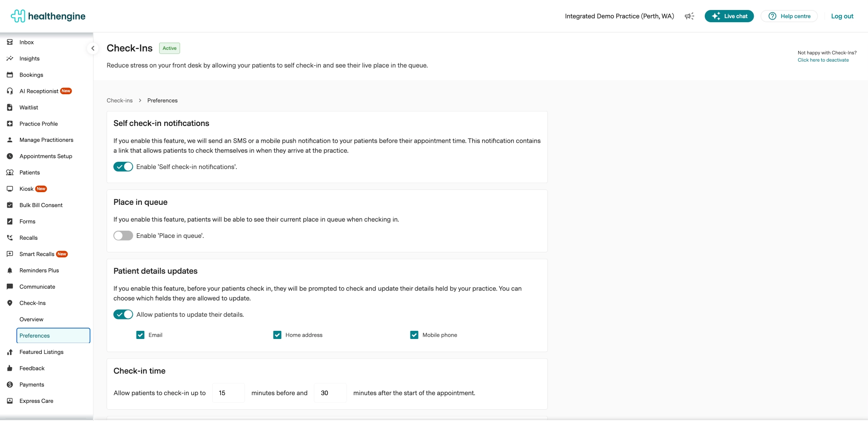Click the healthengine logo
This screenshot has height=421, width=868.
[48, 16]
